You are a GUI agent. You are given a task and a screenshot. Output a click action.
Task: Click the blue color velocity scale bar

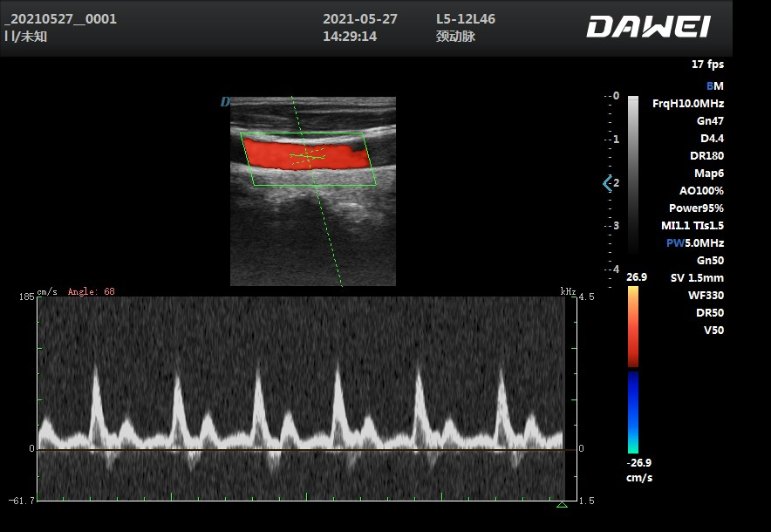633,412
